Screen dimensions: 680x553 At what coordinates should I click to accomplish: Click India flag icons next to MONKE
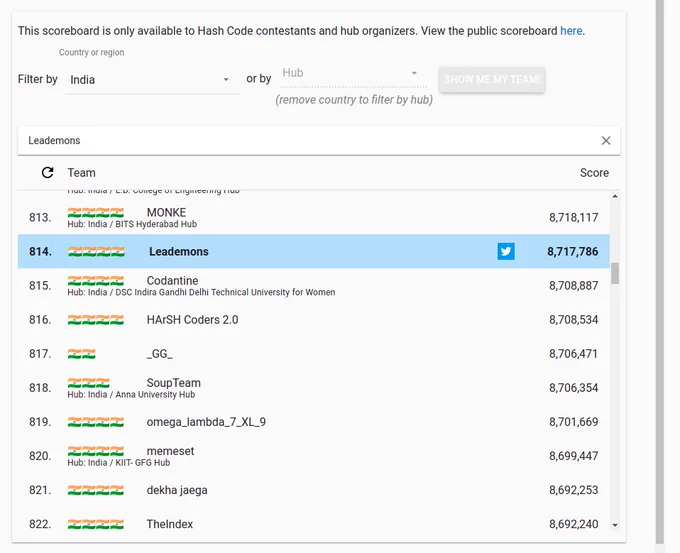click(x=95, y=213)
